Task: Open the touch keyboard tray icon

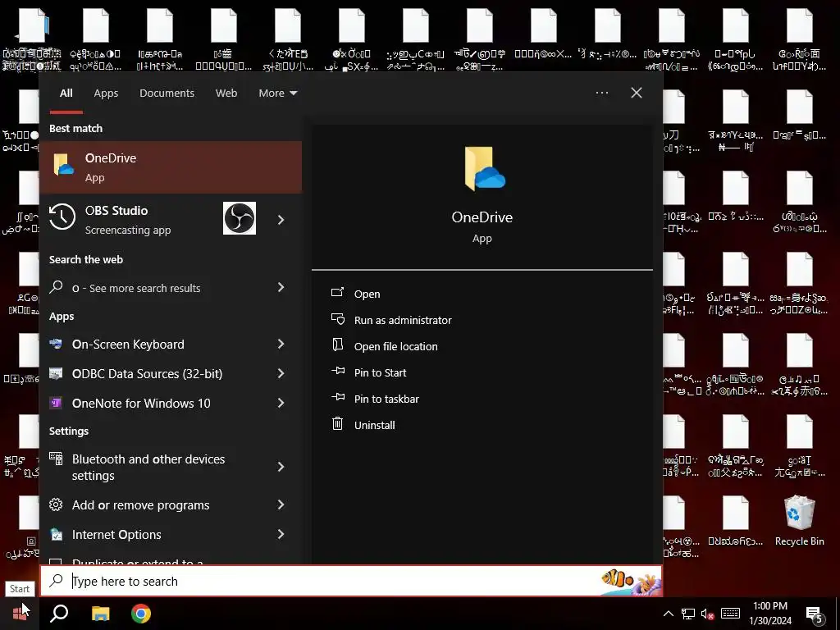Action: (730, 614)
